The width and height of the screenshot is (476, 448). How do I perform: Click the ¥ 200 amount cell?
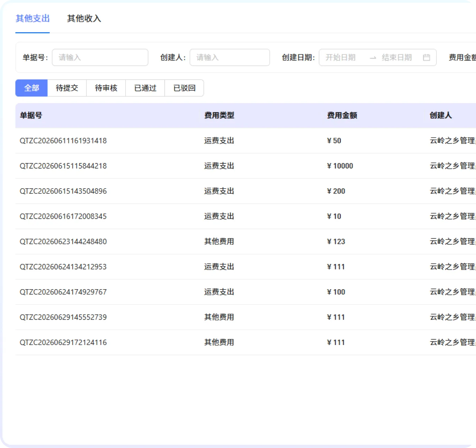click(x=336, y=191)
